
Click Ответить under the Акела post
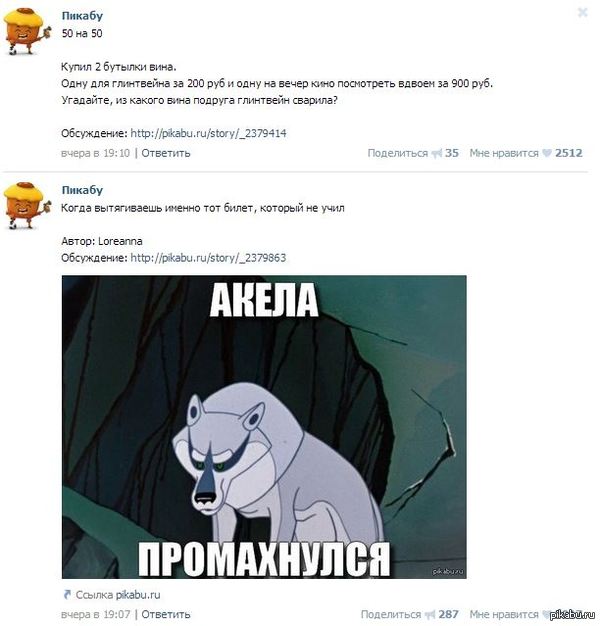pyautogui.click(x=166, y=614)
